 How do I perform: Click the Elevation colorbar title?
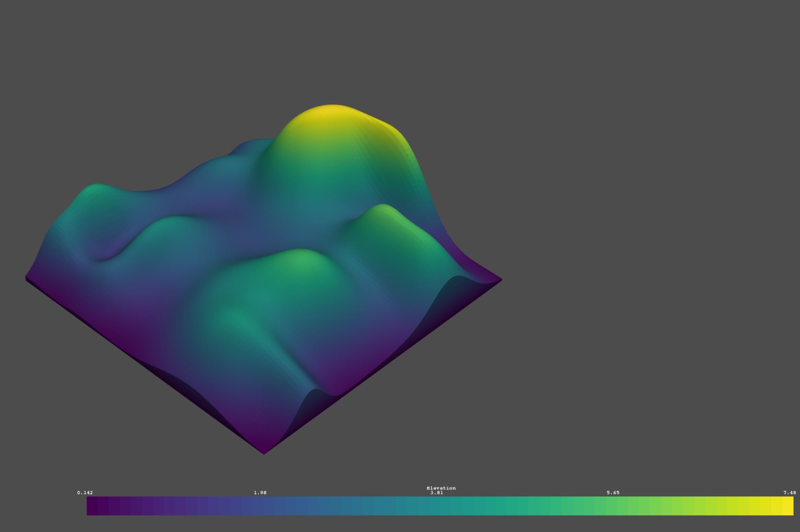click(x=441, y=488)
